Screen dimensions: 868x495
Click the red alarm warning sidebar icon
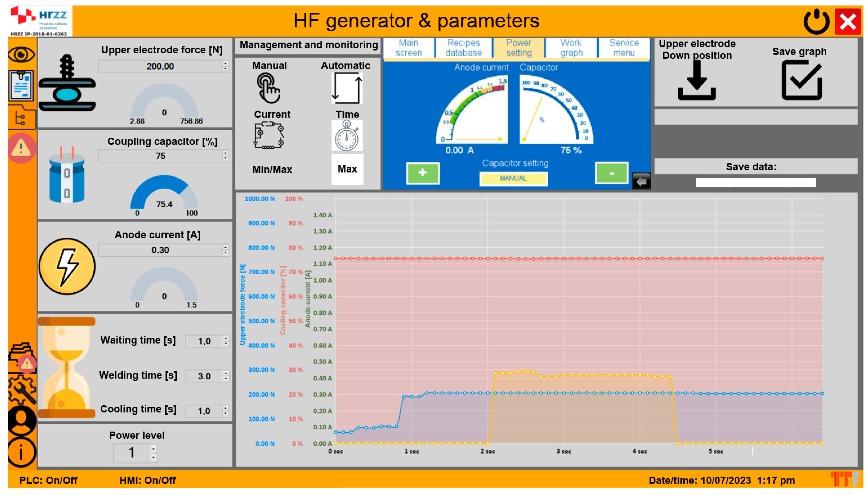[x=21, y=148]
